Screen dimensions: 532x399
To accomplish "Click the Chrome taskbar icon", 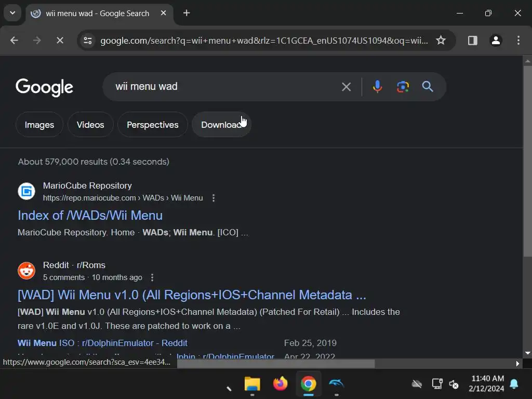I will point(308,384).
